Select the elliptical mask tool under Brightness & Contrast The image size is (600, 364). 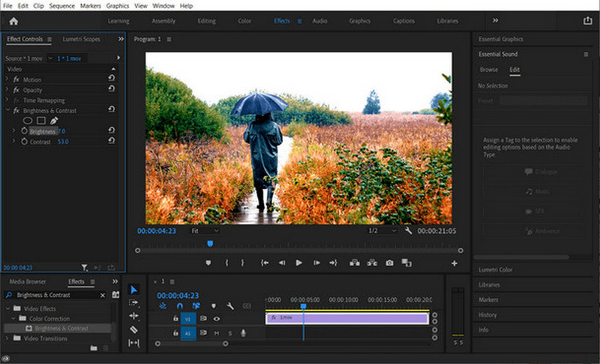tap(28, 121)
